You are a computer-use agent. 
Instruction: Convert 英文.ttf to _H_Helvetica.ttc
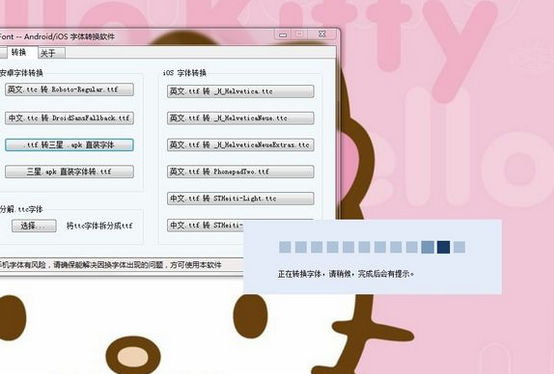coord(240,91)
